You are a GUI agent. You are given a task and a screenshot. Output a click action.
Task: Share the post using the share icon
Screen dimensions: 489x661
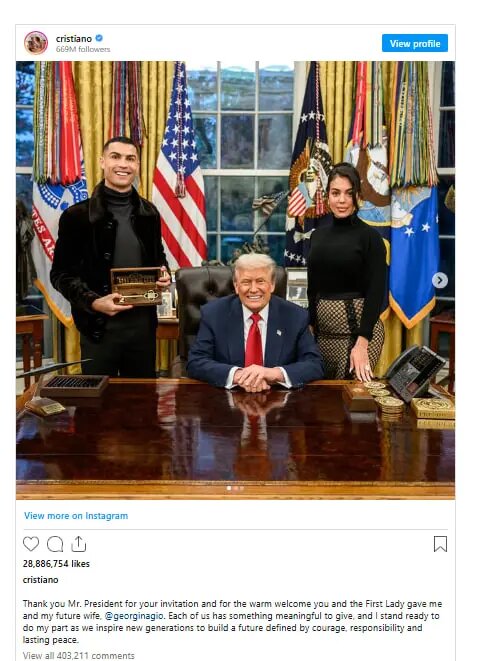pos(78,544)
